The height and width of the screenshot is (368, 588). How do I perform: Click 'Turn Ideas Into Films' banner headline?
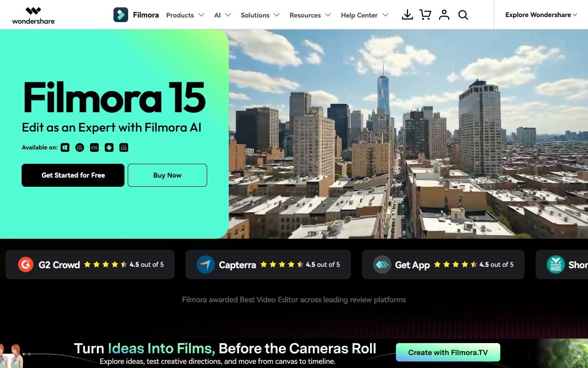point(225,348)
